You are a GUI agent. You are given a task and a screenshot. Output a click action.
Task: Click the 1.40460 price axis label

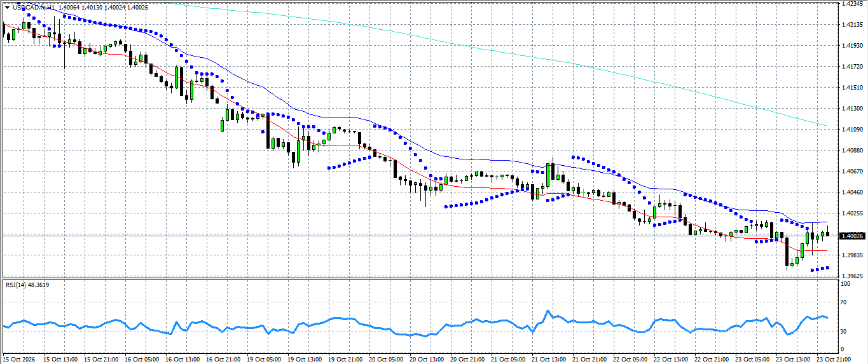(x=851, y=192)
